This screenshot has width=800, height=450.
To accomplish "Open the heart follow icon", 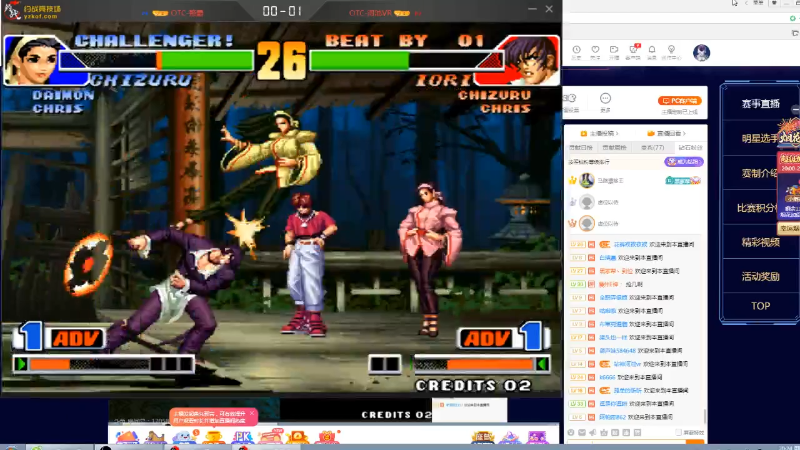I will [595, 50].
